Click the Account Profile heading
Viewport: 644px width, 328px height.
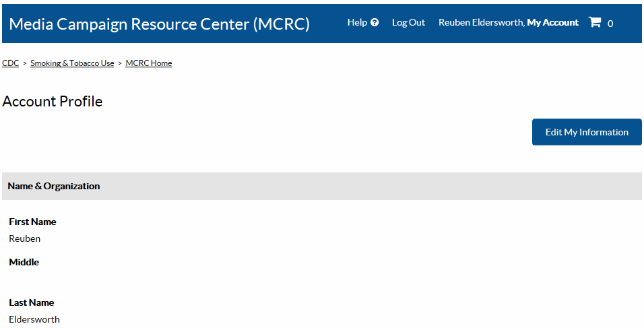click(x=53, y=102)
